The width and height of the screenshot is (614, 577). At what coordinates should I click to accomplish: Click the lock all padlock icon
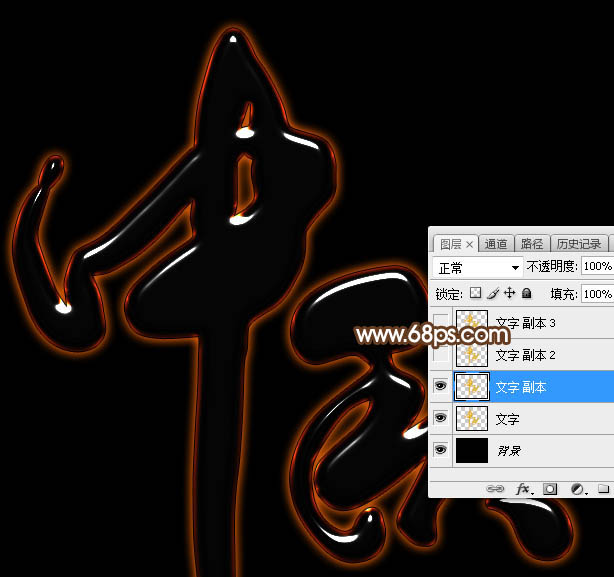click(x=527, y=293)
